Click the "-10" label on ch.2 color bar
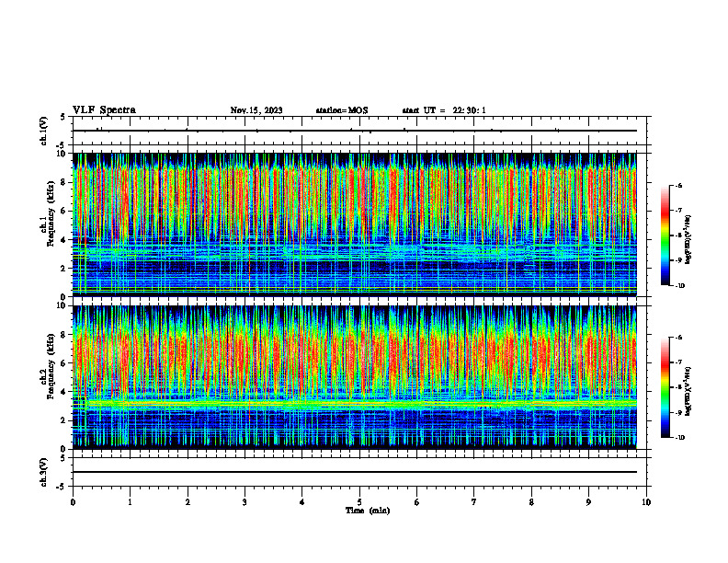Viewport: 728px width, 563px height. pyautogui.click(x=680, y=438)
